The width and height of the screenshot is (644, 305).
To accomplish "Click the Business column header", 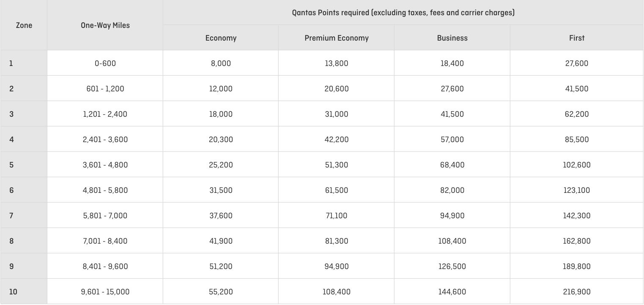I will [452, 38].
